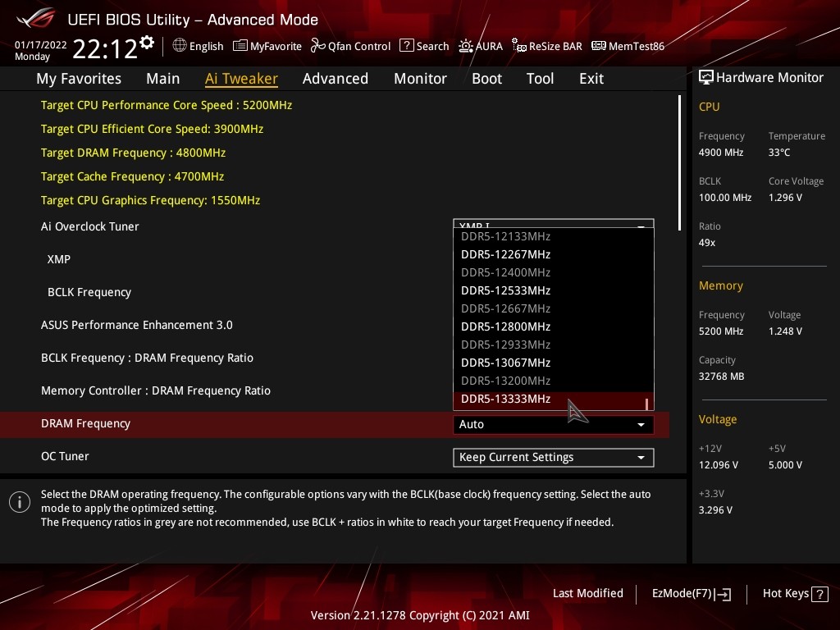Open MyFavorite from the top toolbar
The height and width of the screenshot is (630, 840).
pos(240,46)
